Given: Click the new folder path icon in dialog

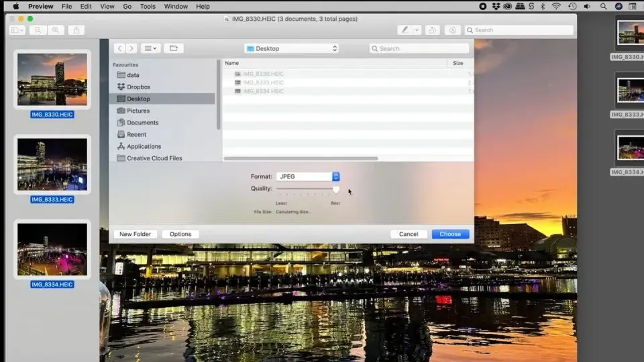Looking at the screenshot, I should pyautogui.click(x=174, y=48).
